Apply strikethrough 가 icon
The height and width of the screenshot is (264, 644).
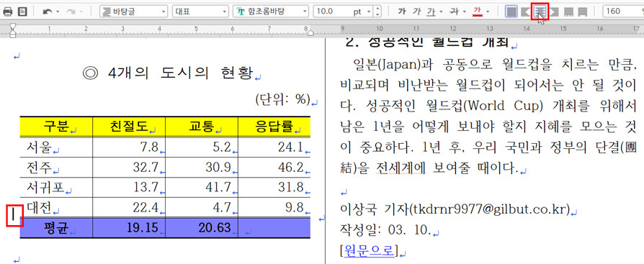pyautogui.click(x=455, y=12)
